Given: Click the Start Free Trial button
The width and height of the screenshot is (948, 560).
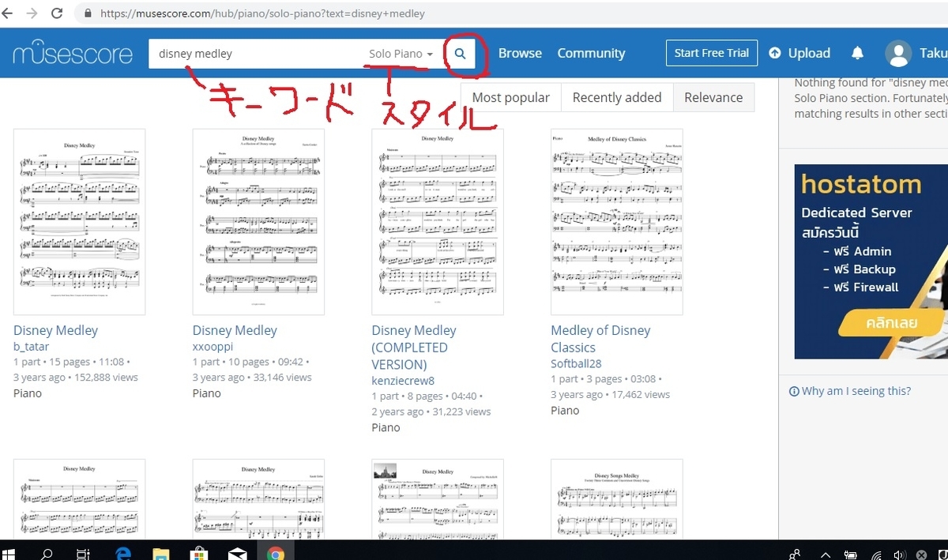Looking at the screenshot, I should pyautogui.click(x=712, y=53).
